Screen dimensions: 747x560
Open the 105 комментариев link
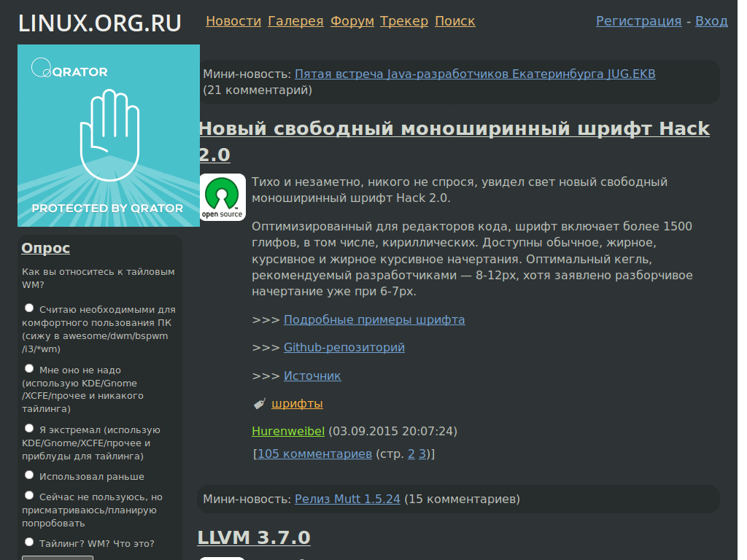click(x=314, y=454)
